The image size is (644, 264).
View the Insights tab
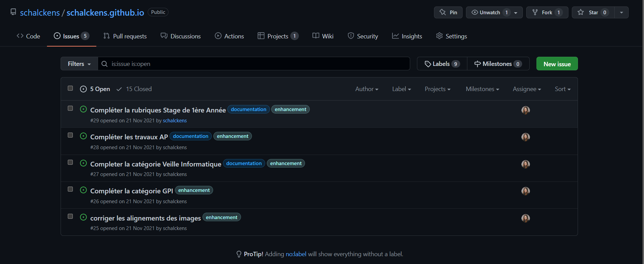click(x=407, y=36)
